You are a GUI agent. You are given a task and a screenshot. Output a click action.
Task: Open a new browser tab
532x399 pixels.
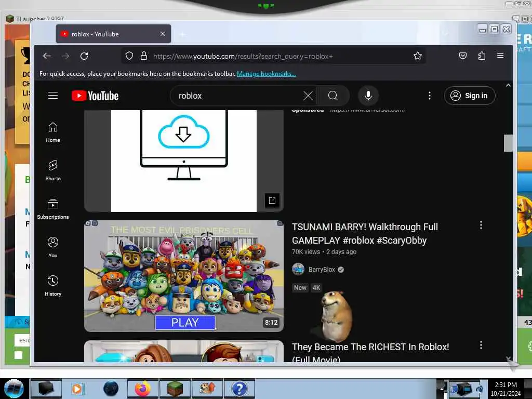tap(182, 34)
